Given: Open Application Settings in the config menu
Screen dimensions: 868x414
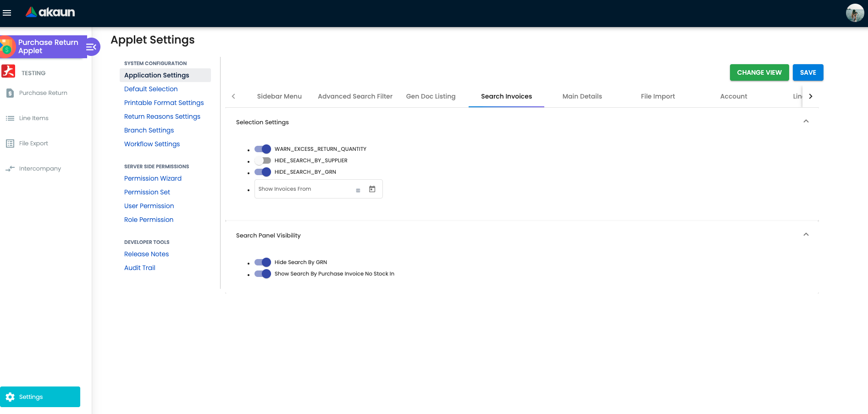Looking at the screenshot, I should coord(165,75).
